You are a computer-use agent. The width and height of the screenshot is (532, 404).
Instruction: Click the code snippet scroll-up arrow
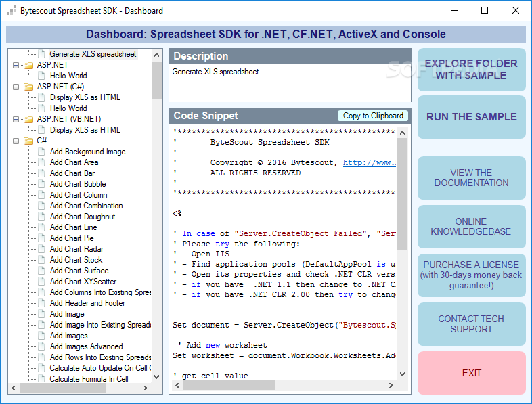point(403,133)
